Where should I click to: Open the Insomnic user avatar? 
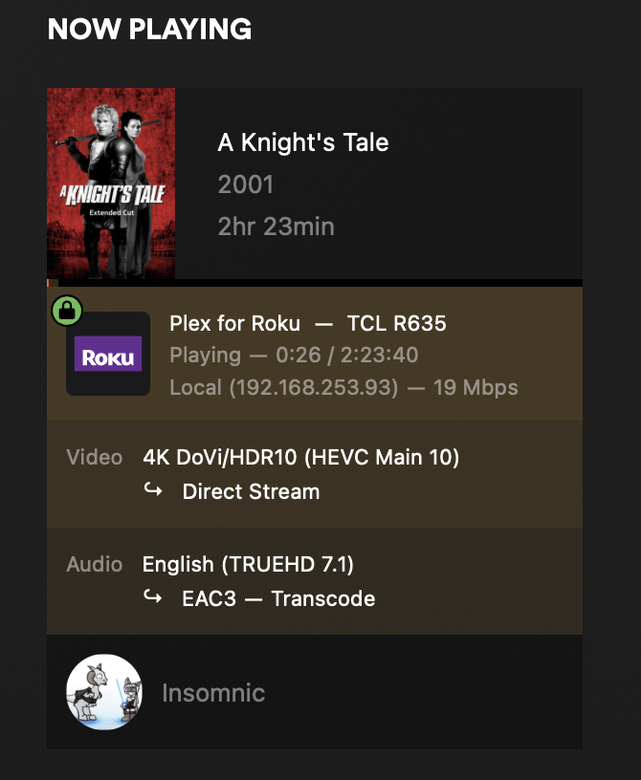coord(103,692)
